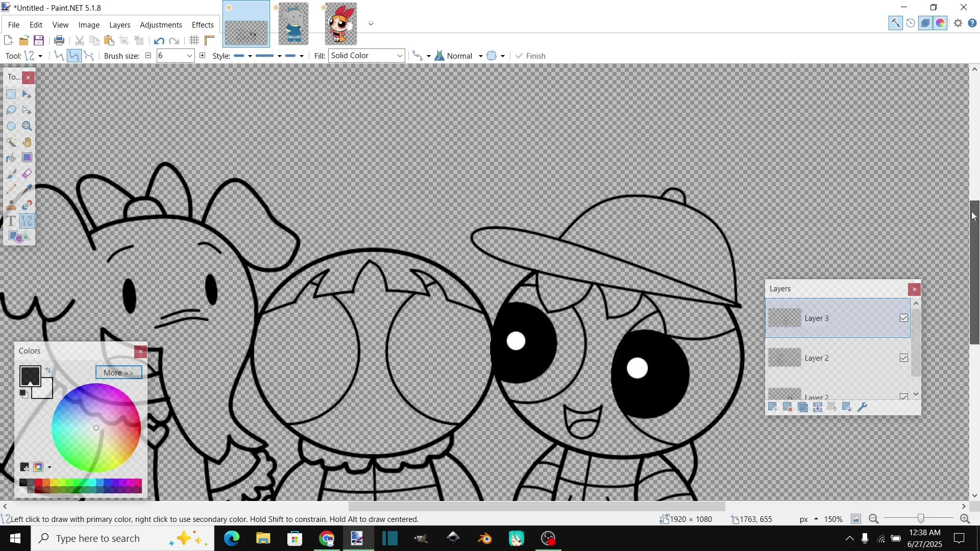Increase brush size with plus button
The image size is (980, 551).
point(202,56)
